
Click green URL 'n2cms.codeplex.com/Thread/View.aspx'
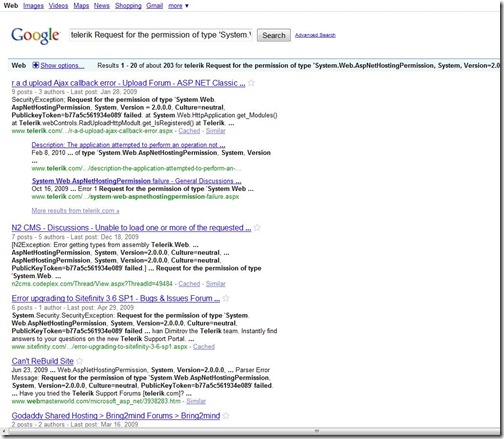click(92, 284)
